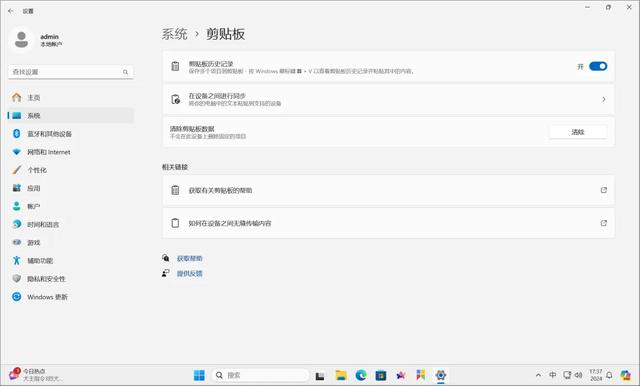Screen dimensions: 640x386
Task: Open 隐私和安全性 settings
Action: pos(71,279)
